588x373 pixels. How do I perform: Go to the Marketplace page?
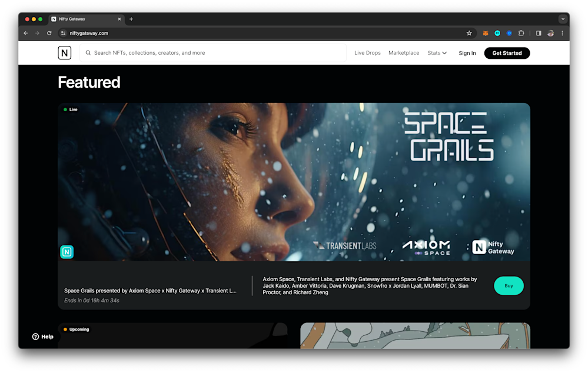[404, 53]
